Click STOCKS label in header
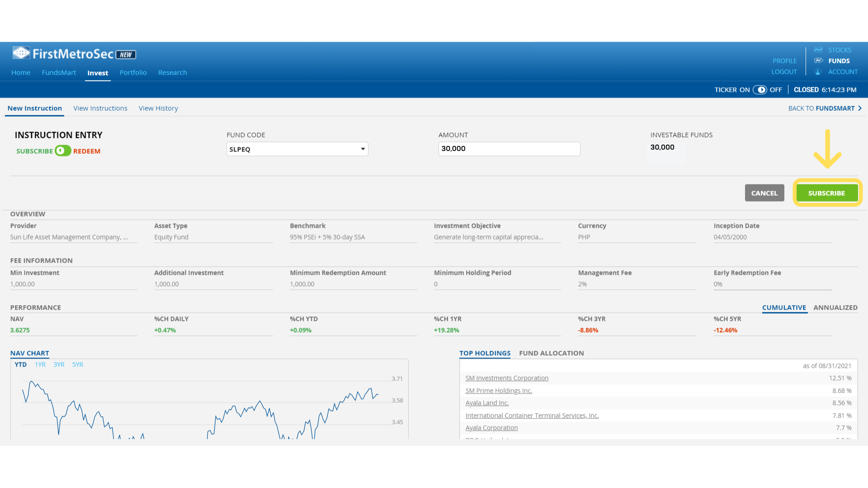The image size is (868, 488). (x=840, y=50)
